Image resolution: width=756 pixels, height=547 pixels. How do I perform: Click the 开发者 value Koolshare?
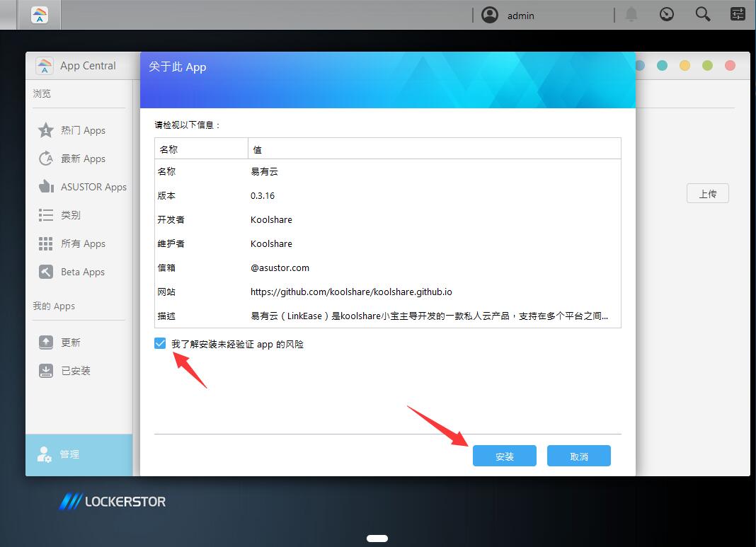(x=271, y=220)
